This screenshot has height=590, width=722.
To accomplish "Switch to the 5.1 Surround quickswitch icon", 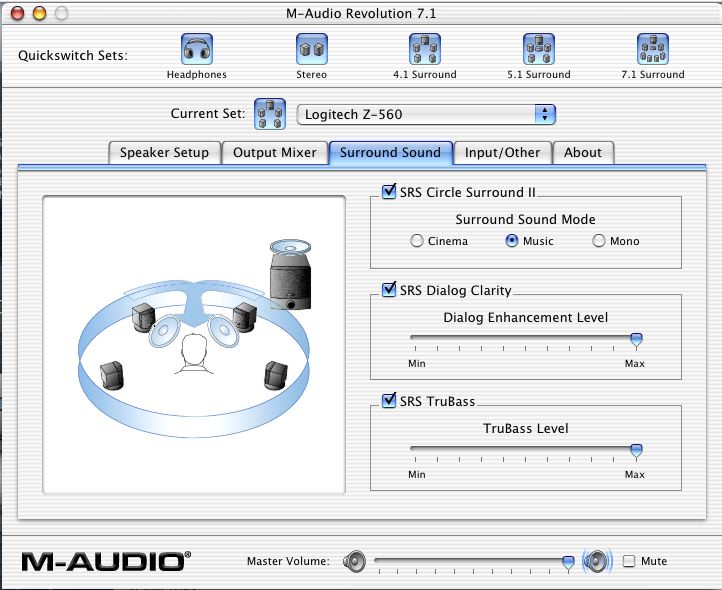I will [x=539, y=49].
